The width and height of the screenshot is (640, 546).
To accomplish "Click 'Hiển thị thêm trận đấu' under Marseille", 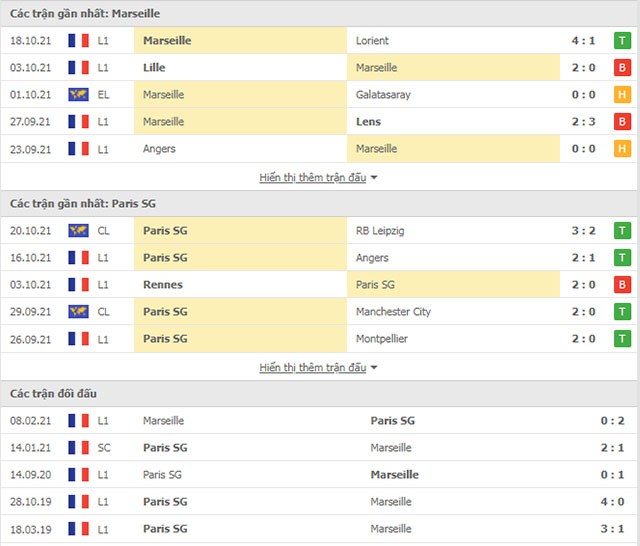I will click(313, 178).
